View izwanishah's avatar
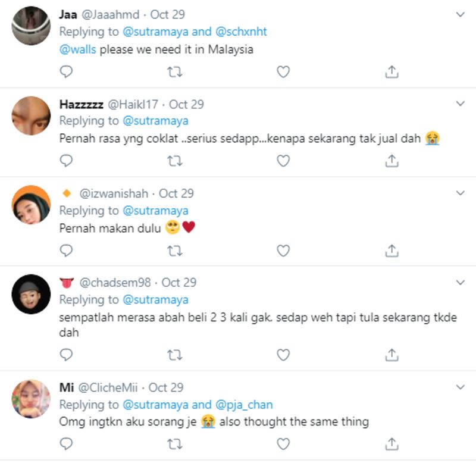The height and width of the screenshot is (463, 476). pos(31,205)
